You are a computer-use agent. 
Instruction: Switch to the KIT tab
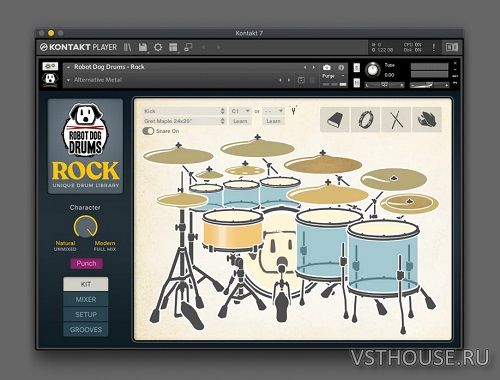coord(86,284)
